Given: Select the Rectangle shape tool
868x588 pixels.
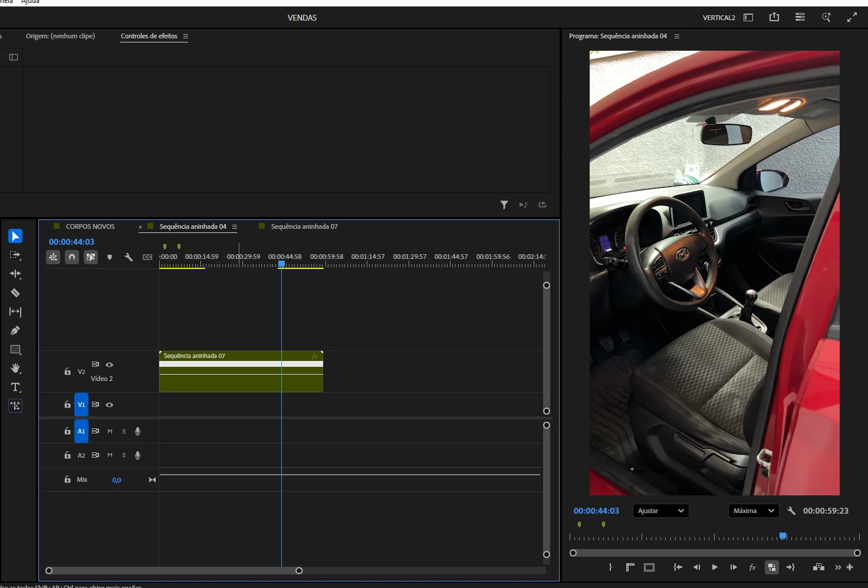Looking at the screenshot, I should (x=15, y=350).
